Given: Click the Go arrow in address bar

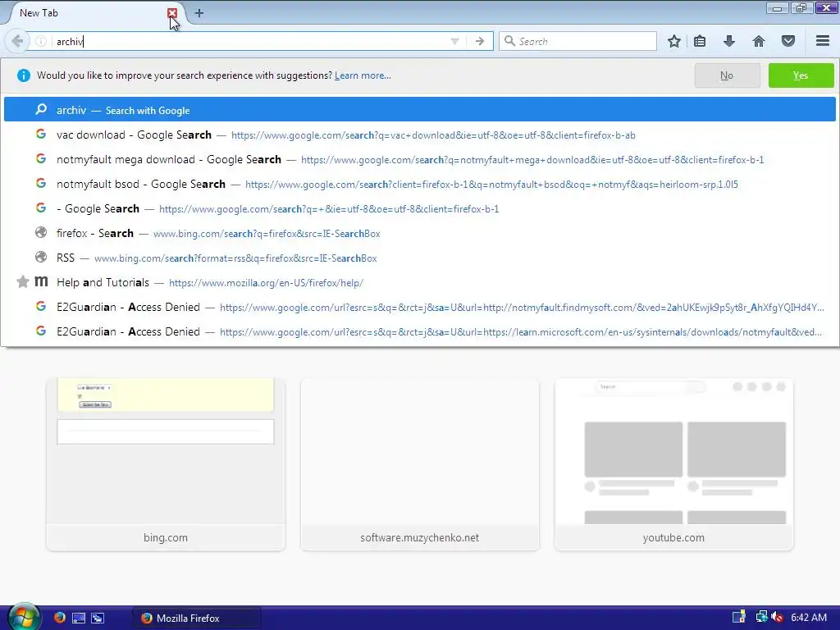Looking at the screenshot, I should 480,41.
